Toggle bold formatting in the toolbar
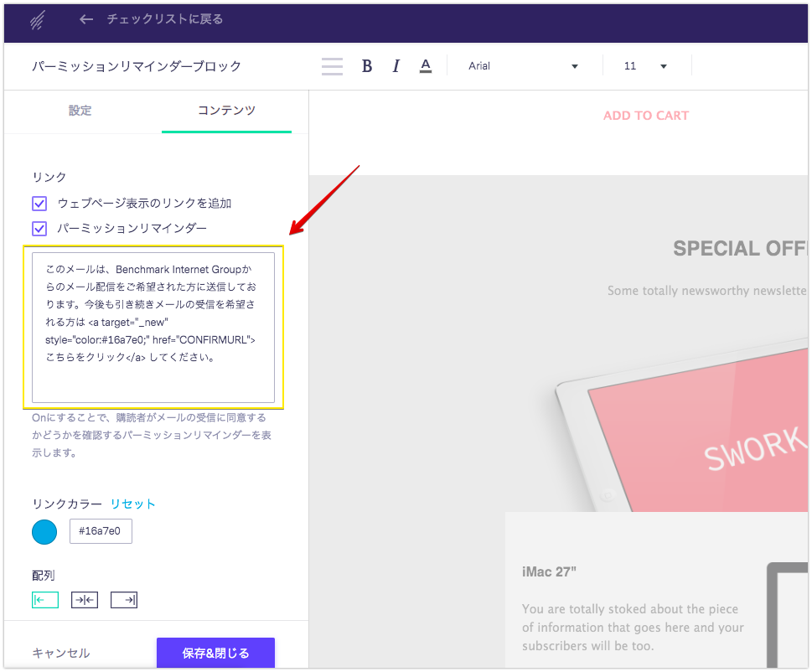The image size is (812, 672). pyautogui.click(x=366, y=65)
